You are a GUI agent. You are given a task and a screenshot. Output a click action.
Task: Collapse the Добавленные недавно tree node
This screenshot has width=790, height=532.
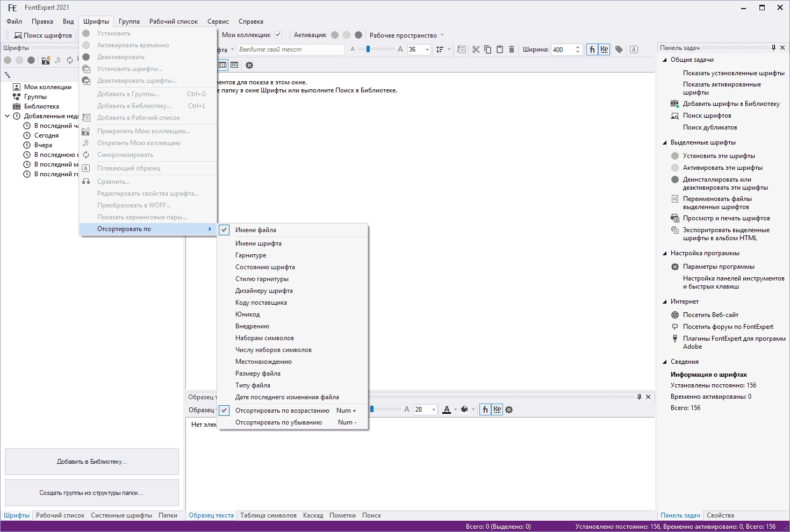[8, 116]
